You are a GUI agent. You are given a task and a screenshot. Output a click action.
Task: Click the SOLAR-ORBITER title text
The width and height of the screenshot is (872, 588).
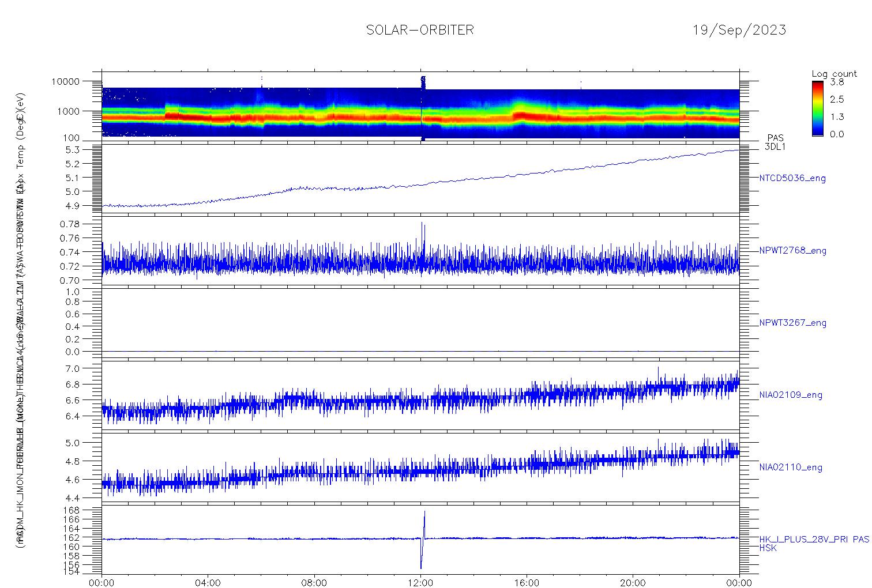click(x=420, y=30)
